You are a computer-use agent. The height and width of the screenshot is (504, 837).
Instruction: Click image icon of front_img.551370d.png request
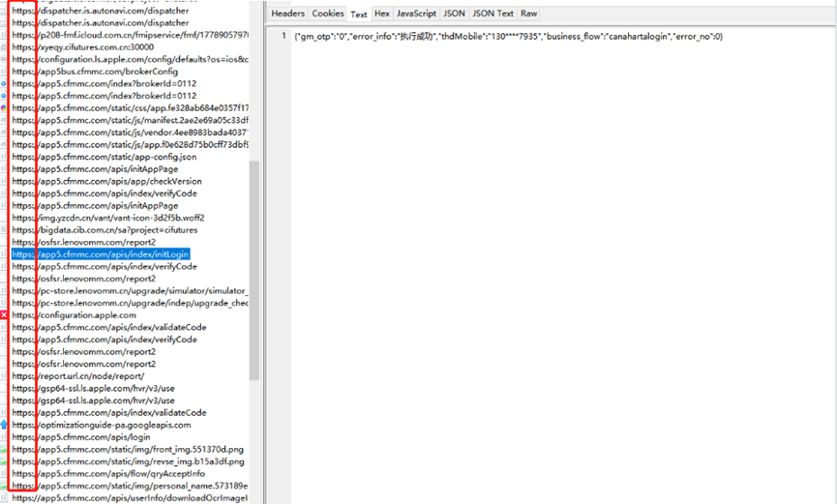4,450
